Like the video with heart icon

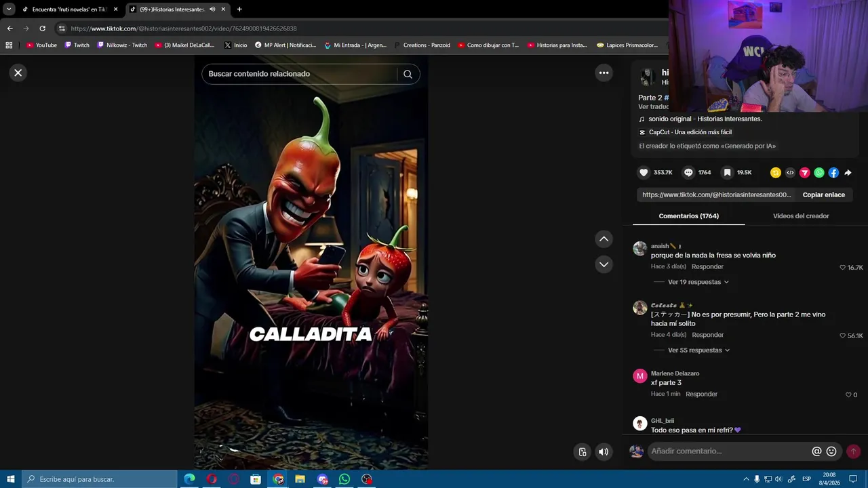tap(644, 173)
